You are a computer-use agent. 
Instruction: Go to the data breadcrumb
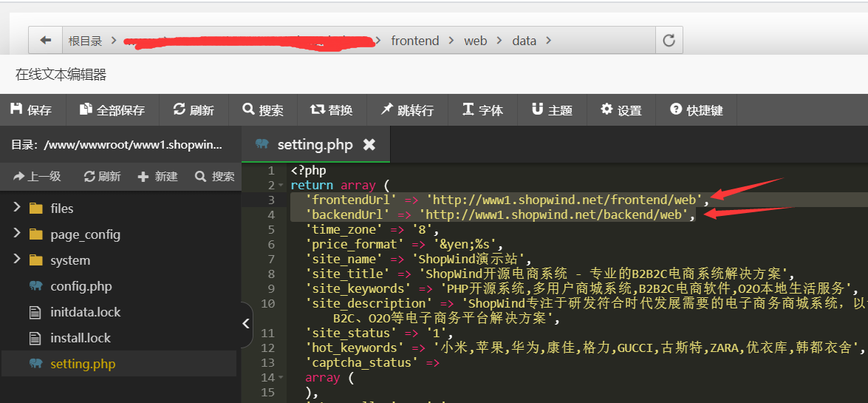[524, 41]
